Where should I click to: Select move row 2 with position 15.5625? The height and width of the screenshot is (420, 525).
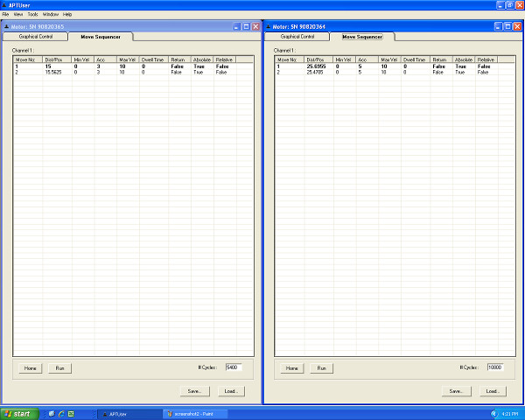coord(52,73)
